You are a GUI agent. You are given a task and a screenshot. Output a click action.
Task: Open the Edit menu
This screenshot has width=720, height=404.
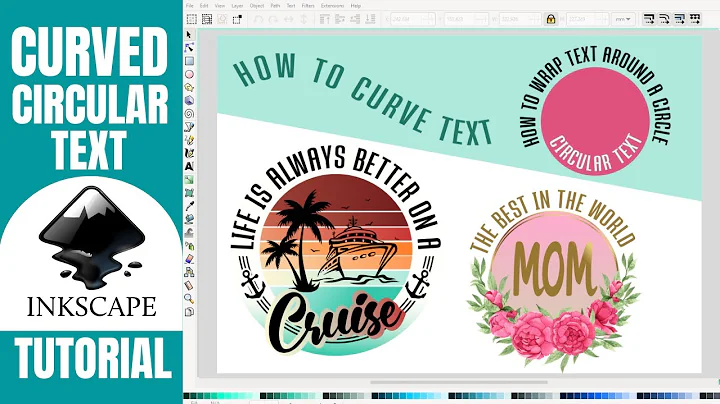click(x=204, y=6)
